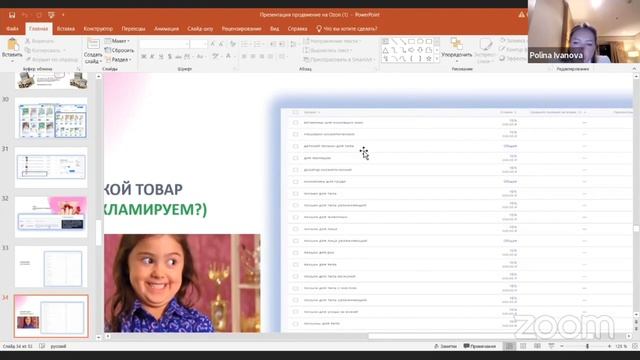Switch to the Переходы ribbon tab
The height and width of the screenshot is (360, 640).
pyautogui.click(x=133, y=29)
